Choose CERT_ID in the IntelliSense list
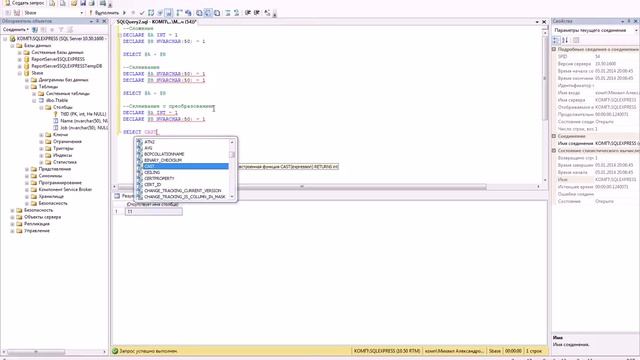Viewport: 640px width, 360px height. pos(152,185)
